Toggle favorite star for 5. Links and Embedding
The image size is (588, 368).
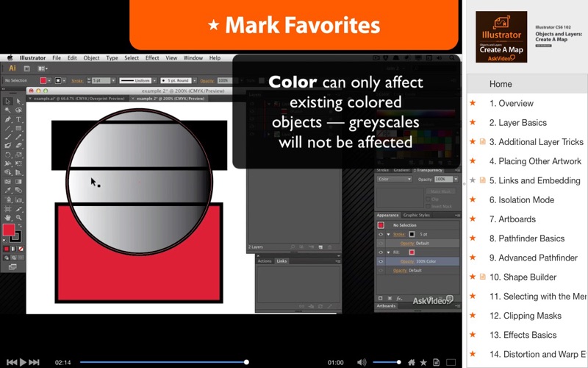pyautogui.click(x=473, y=180)
